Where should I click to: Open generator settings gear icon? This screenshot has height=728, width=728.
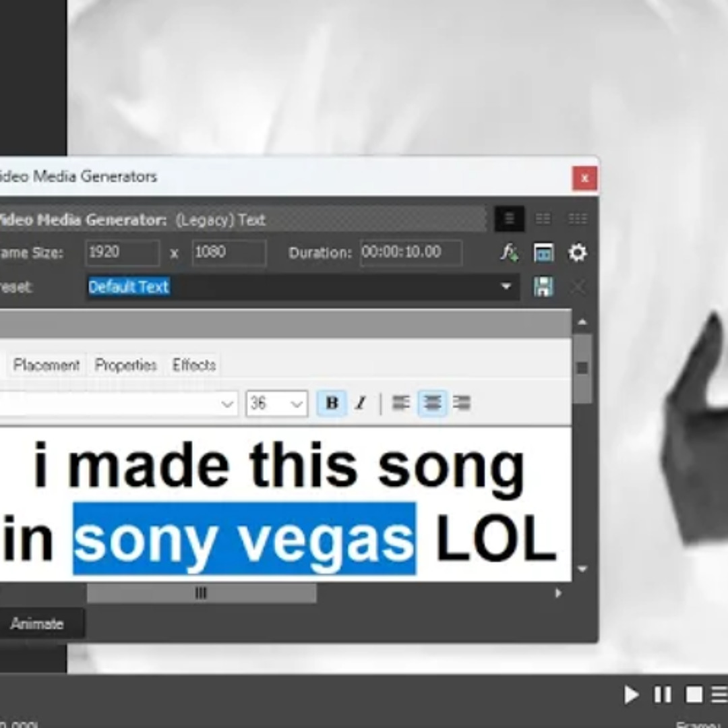pyautogui.click(x=578, y=253)
